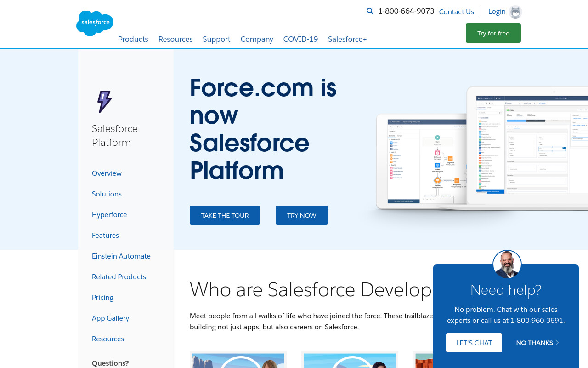Click the first developer photo card
Screen dimensions: 588x368
pos(238,360)
